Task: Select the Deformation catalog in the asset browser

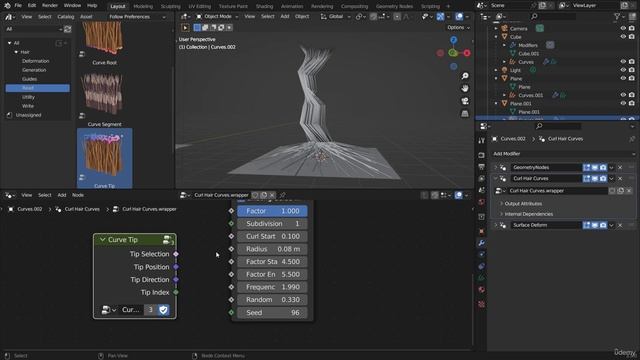Action: click(36, 61)
